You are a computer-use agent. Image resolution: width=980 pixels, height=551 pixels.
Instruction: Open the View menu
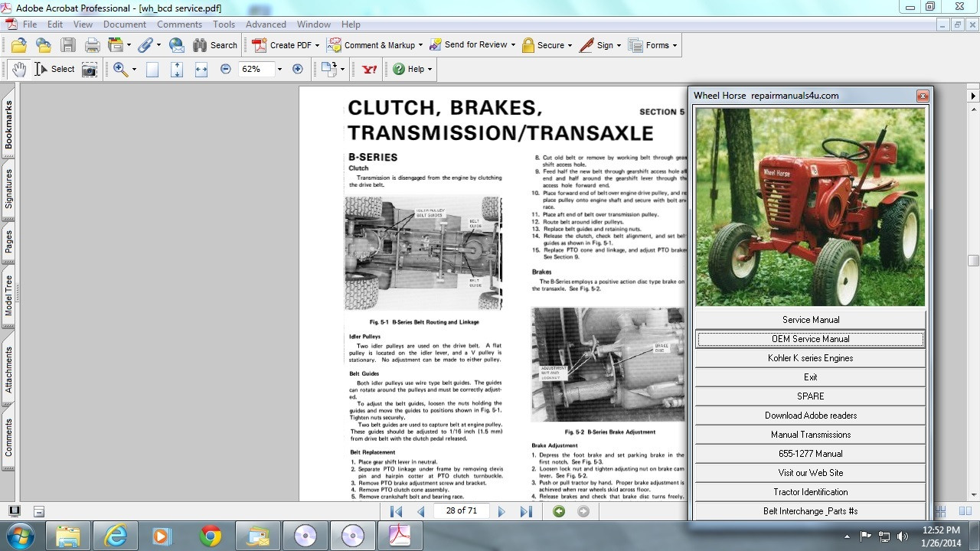click(83, 24)
